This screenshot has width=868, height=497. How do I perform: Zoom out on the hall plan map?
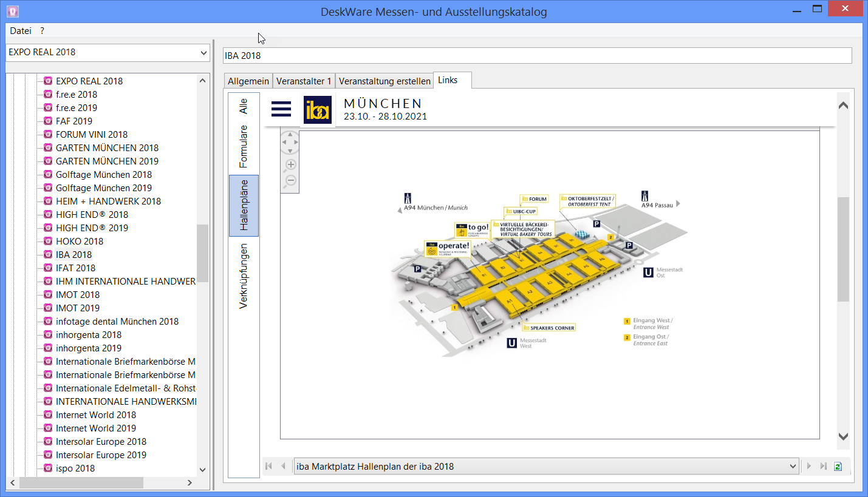click(291, 180)
